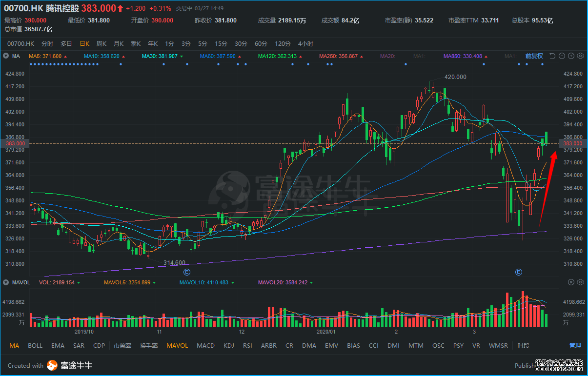Open the MA120 value dropdown arrow
Screen dimensions: 588x376
tap(300, 57)
